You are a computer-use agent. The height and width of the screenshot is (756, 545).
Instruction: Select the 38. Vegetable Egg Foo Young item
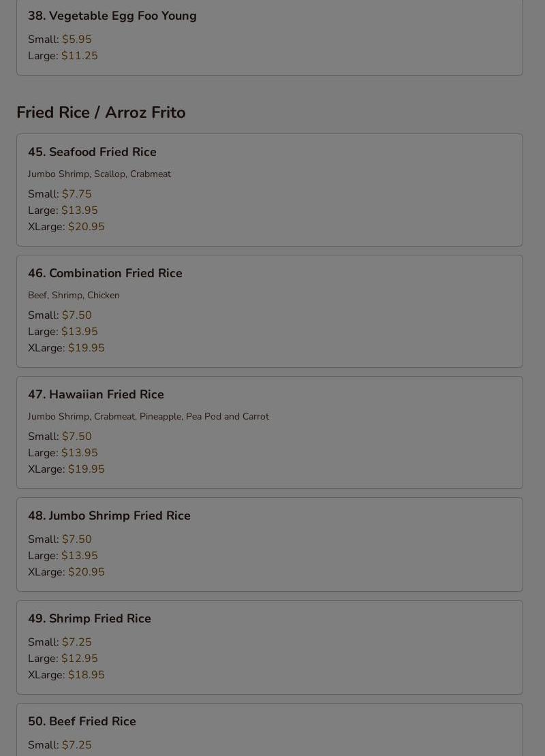[112, 16]
